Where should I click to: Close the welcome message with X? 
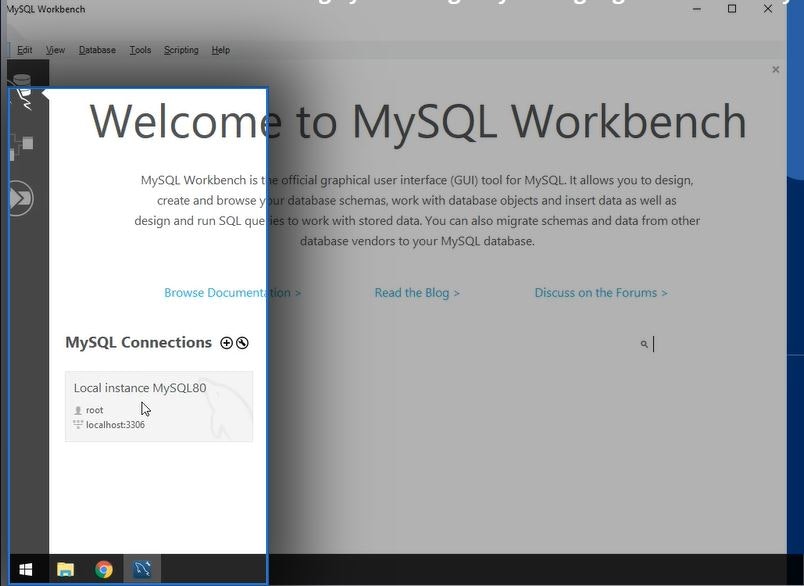tap(776, 69)
